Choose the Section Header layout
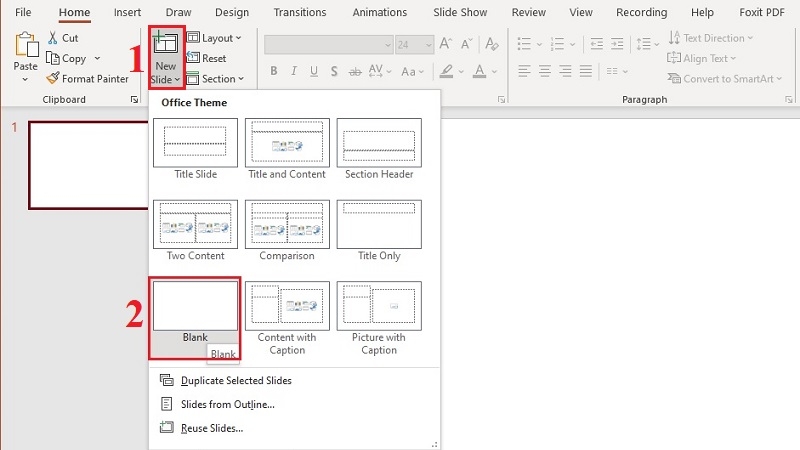This screenshot has height=450, width=800. pos(379,148)
